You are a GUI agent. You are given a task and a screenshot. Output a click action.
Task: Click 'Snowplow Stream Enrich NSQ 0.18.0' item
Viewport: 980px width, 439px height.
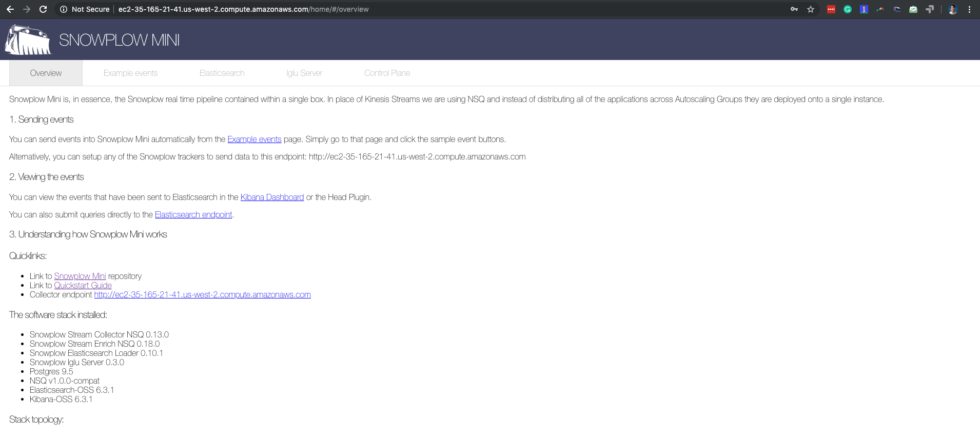pyautogui.click(x=94, y=344)
